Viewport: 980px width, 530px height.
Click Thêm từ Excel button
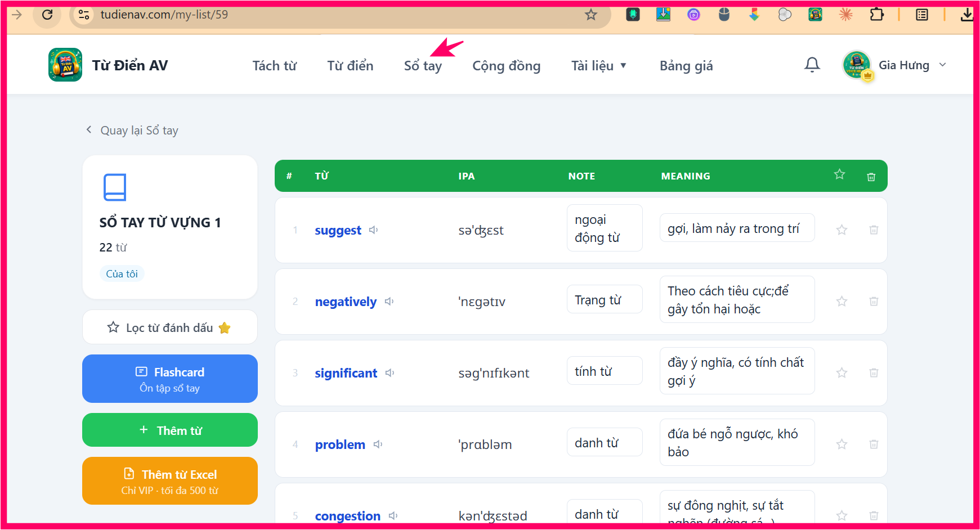coord(169,481)
